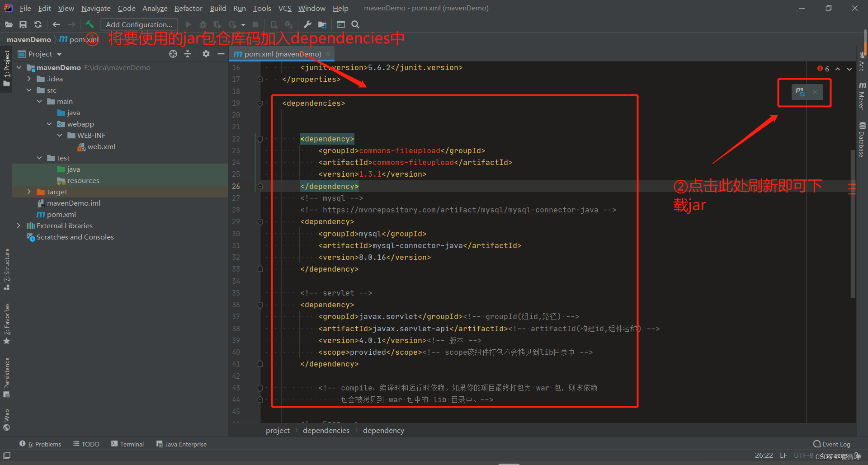Open the Navigate menu

coord(96,8)
